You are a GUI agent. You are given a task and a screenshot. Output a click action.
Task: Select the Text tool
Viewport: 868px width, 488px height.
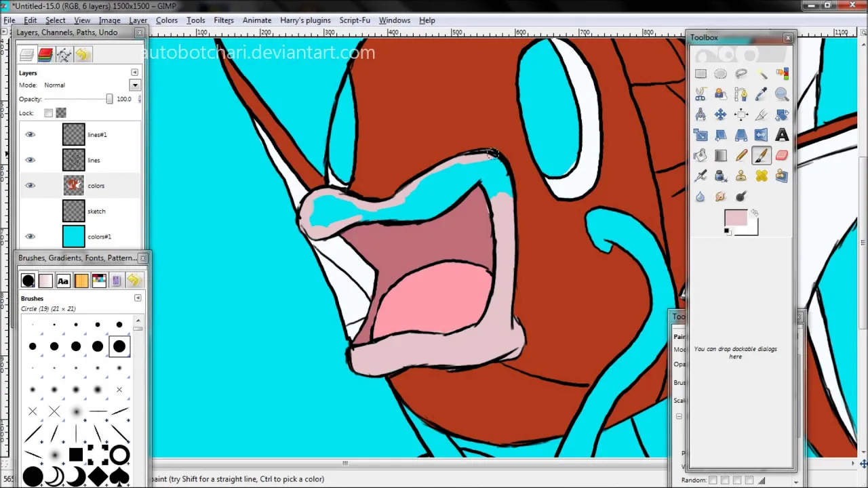(x=782, y=135)
